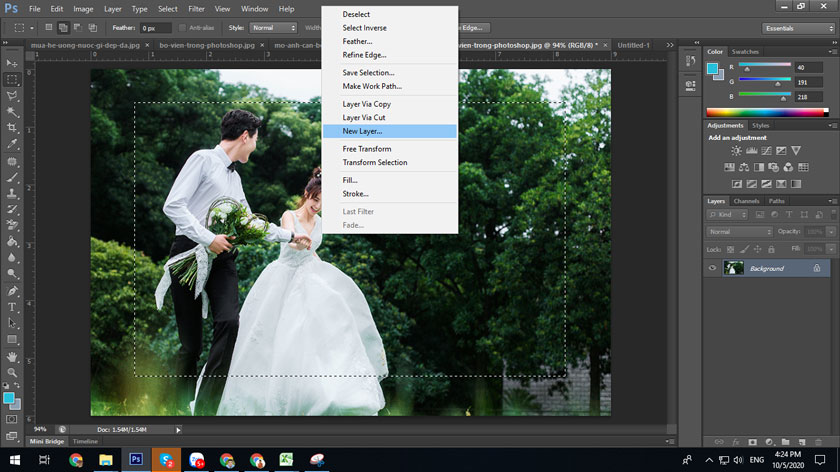Select the Magic Wand tool

12,111
